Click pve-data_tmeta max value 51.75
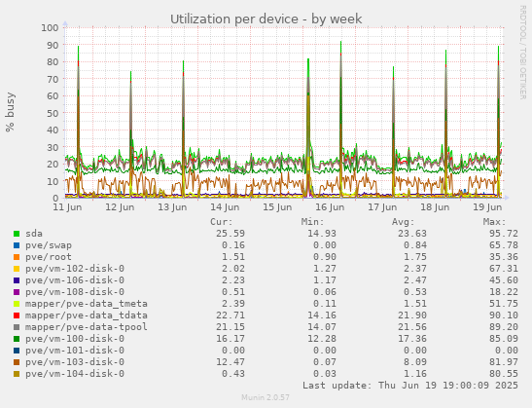The image size is (532, 408). point(504,304)
